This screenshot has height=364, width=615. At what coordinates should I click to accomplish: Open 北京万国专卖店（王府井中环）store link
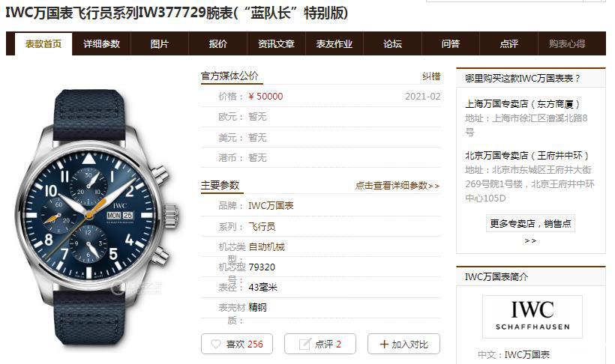pyautogui.click(x=527, y=156)
